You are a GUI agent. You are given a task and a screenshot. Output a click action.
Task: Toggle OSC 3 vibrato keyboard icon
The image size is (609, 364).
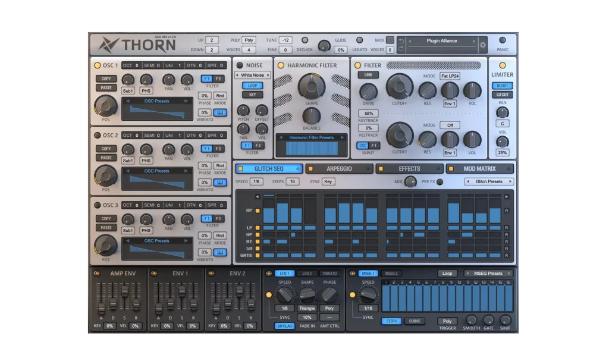tap(220, 252)
